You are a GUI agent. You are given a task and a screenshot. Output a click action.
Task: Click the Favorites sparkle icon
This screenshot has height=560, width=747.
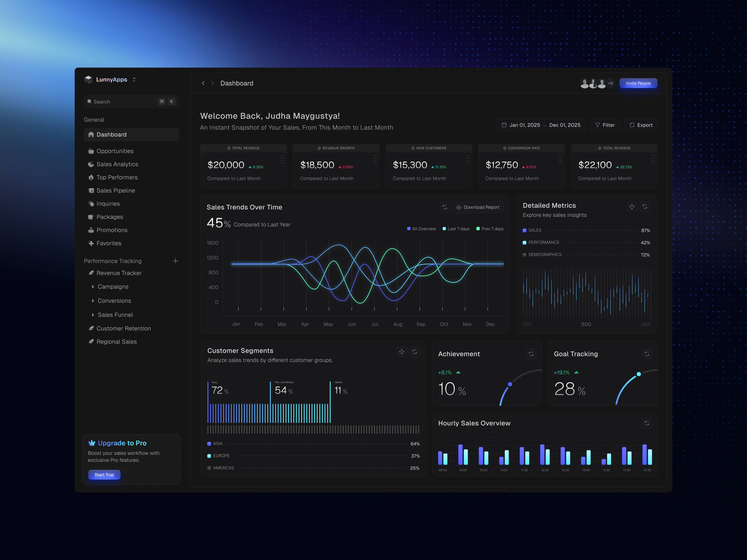(91, 243)
